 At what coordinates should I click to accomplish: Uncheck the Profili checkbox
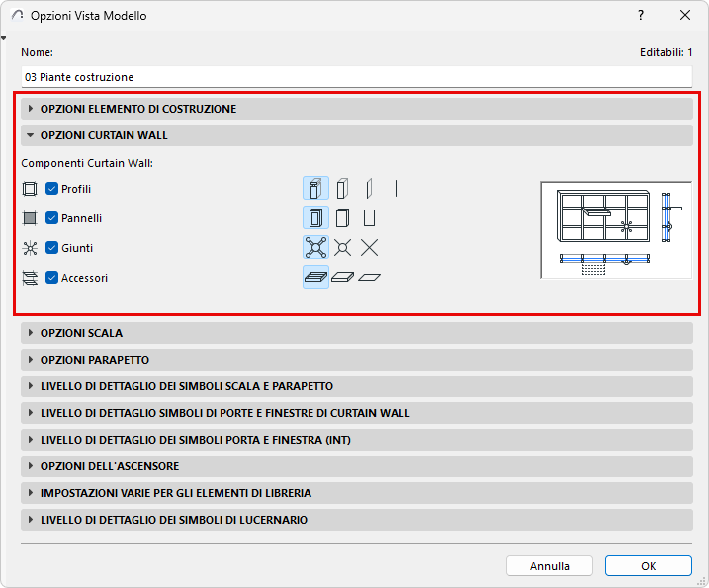[x=52, y=189]
